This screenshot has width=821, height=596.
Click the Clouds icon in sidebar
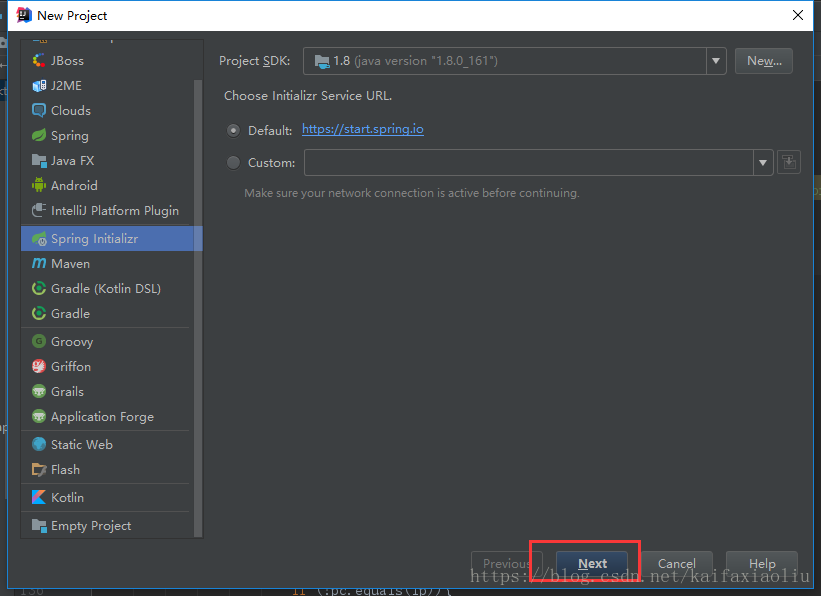click(x=39, y=111)
